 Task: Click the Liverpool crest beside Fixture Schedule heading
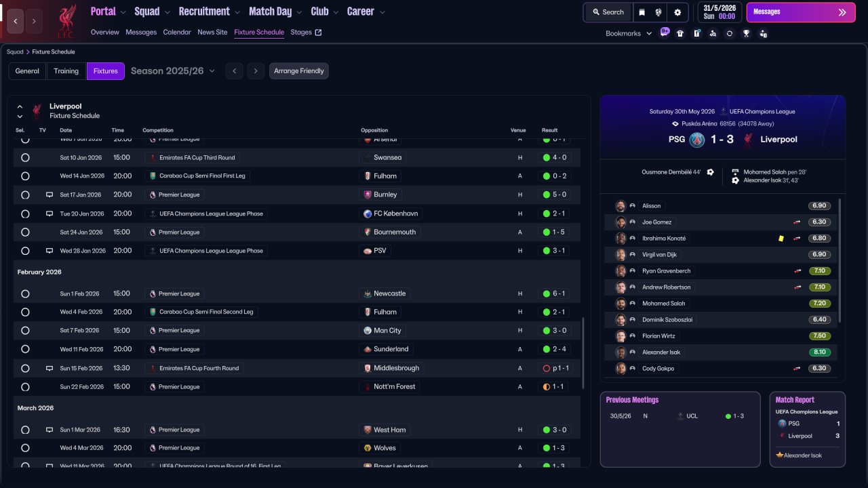click(37, 111)
